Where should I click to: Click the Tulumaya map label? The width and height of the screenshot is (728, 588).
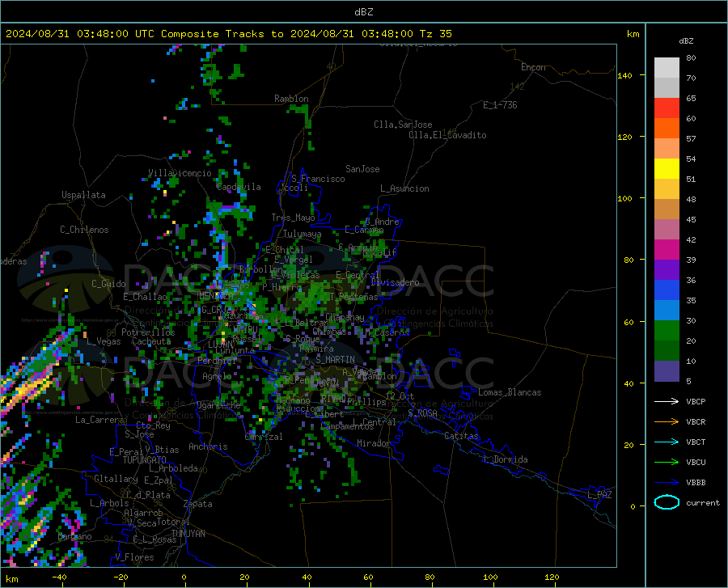click(x=302, y=234)
